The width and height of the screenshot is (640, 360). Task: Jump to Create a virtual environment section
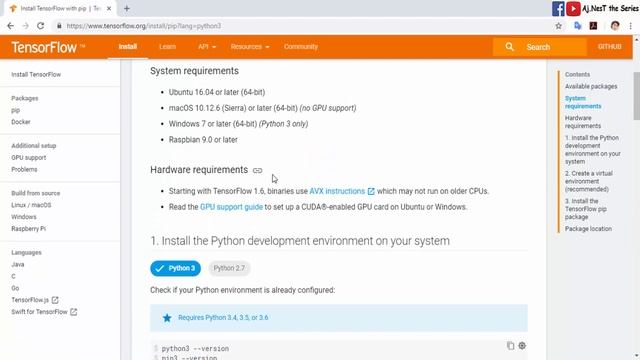click(x=589, y=181)
